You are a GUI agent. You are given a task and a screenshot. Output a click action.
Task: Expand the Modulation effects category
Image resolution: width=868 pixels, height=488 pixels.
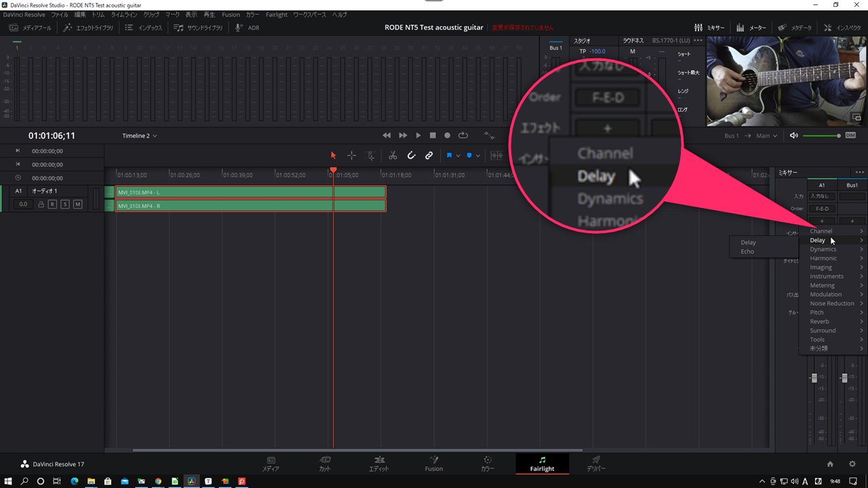[837, 294]
